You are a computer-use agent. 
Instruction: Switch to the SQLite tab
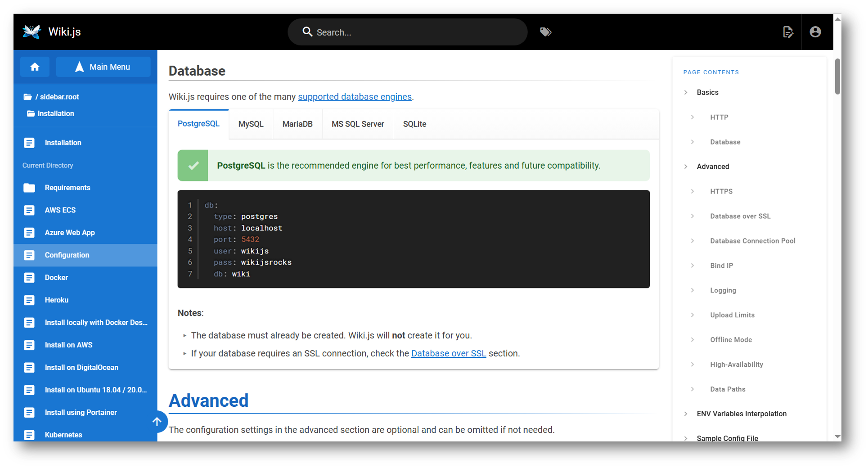point(414,124)
